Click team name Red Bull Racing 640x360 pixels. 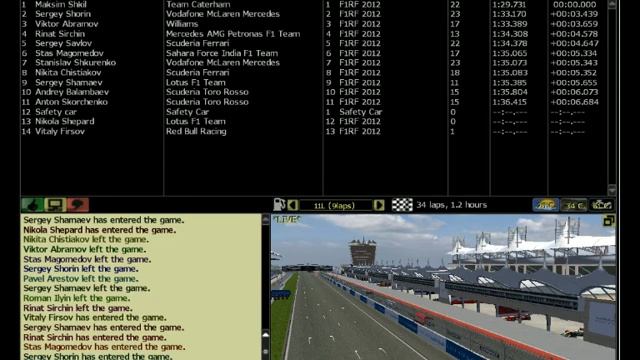tap(196, 131)
